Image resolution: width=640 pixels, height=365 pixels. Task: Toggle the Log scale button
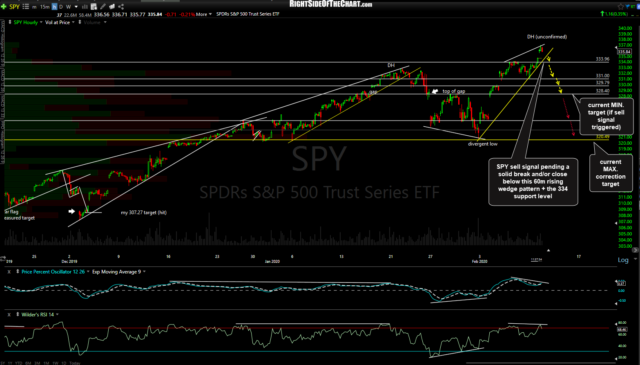(623, 260)
